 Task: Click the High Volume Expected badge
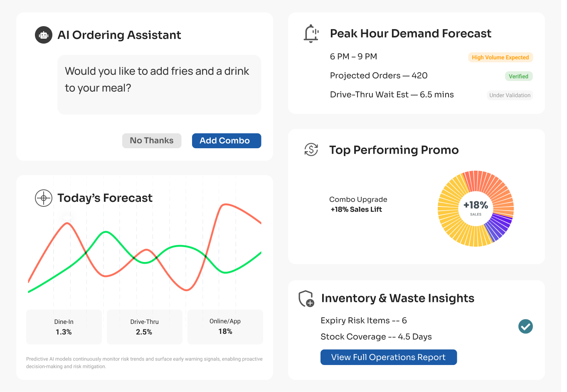point(500,57)
